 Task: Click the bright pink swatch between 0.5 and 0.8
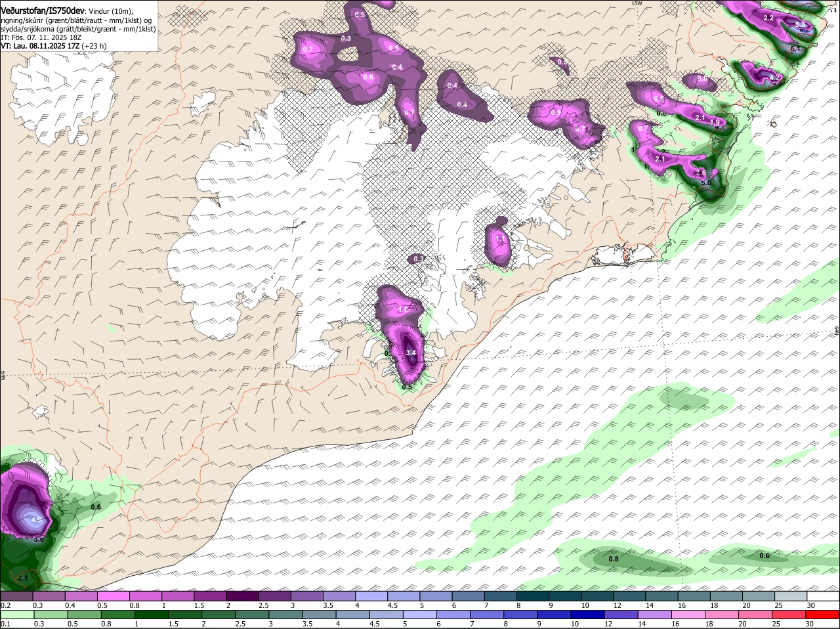(113, 597)
